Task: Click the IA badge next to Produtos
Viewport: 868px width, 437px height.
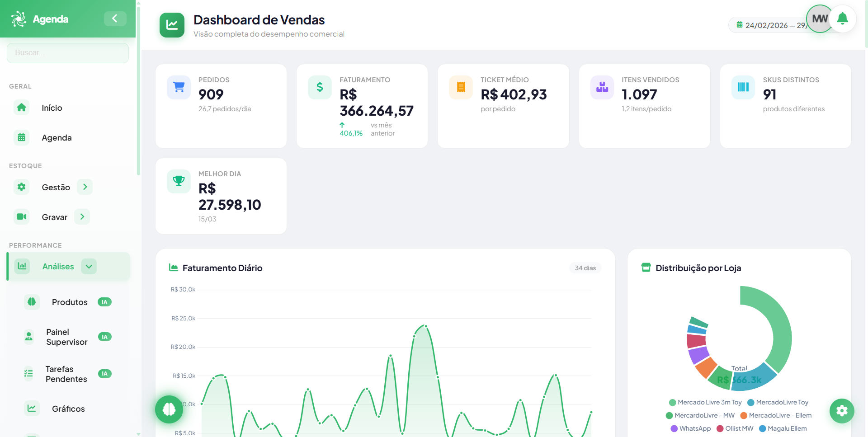Action: (x=104, y=302)
